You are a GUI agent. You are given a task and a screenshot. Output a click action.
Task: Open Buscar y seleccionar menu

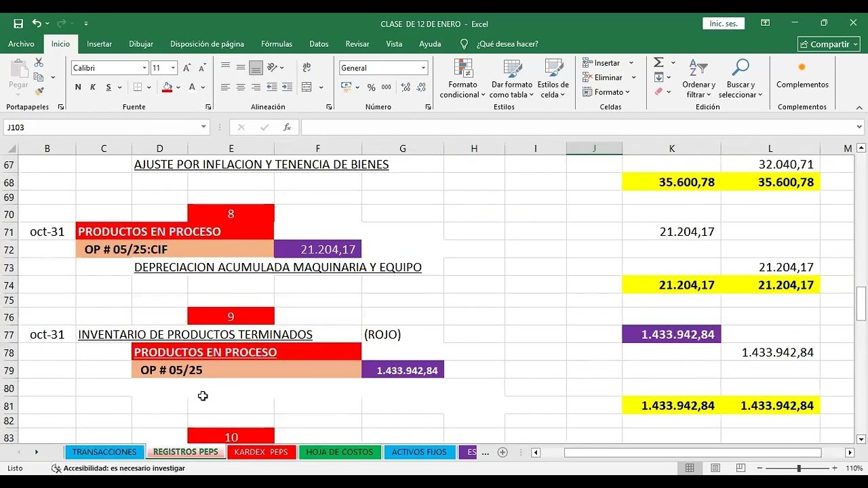click(741, 79)
